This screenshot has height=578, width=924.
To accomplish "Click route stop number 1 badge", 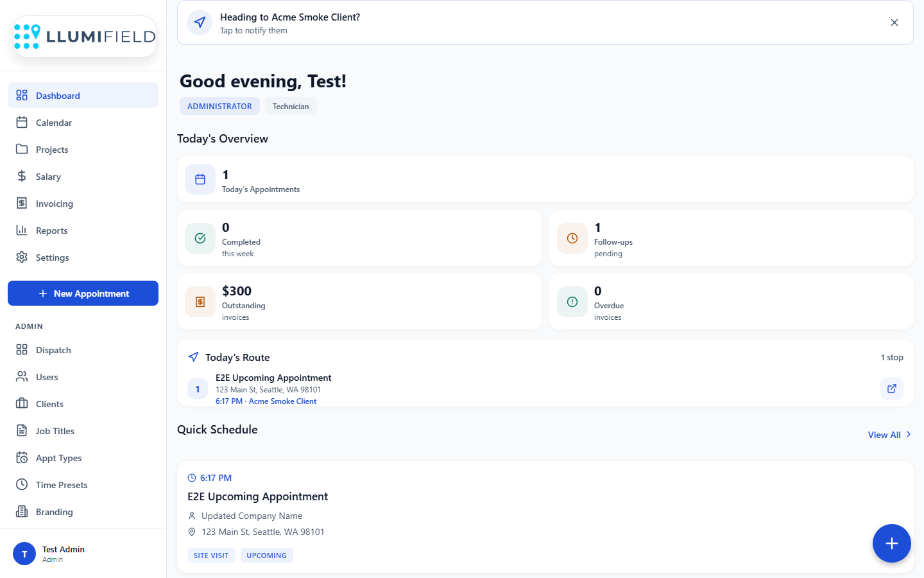I will coord(198,389).
